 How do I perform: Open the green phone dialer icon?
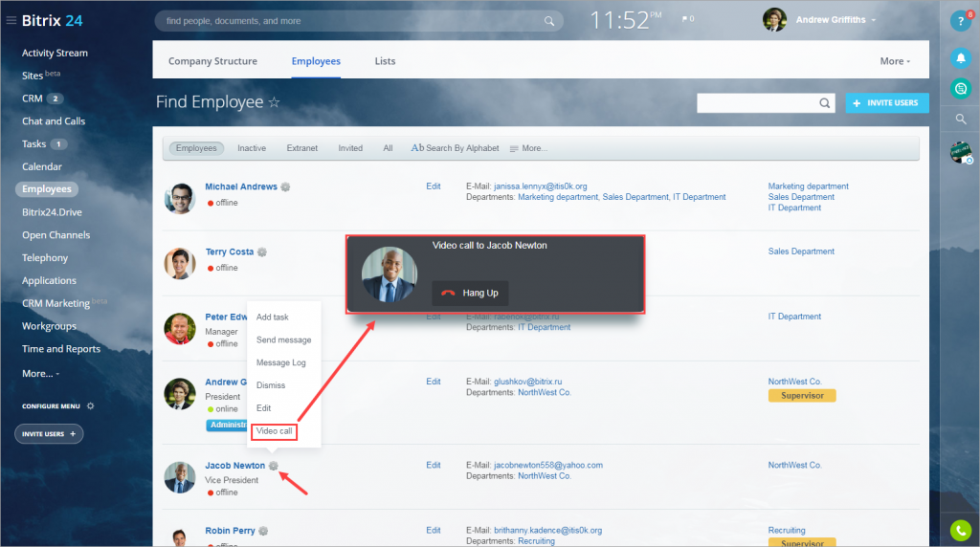pos(961,530)
